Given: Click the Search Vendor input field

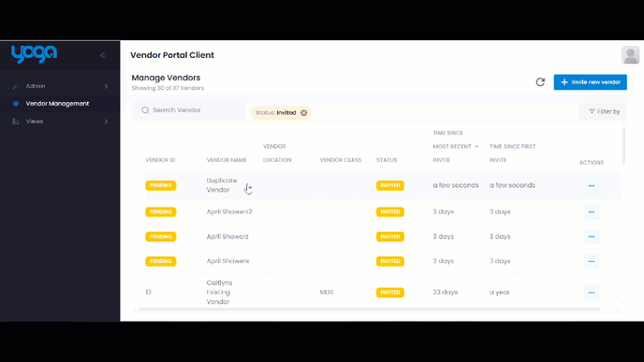Looking at the screenshot, I should point(188,110).
